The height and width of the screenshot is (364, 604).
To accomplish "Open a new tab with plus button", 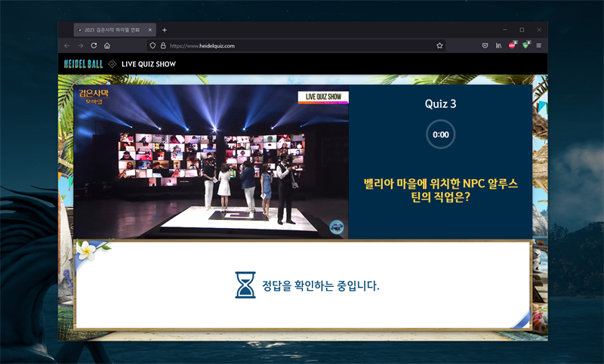I will (x=165, y=29).
